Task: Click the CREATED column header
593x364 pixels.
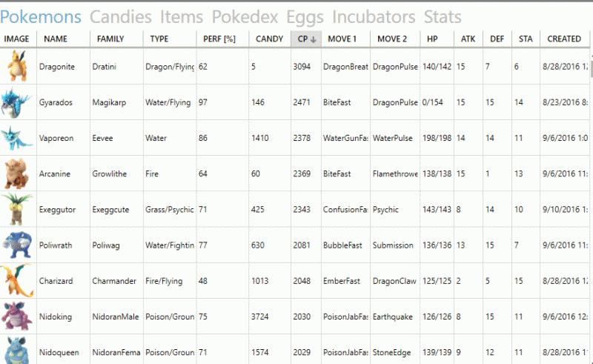Action: pyautogui.click(x=564, y=39)
